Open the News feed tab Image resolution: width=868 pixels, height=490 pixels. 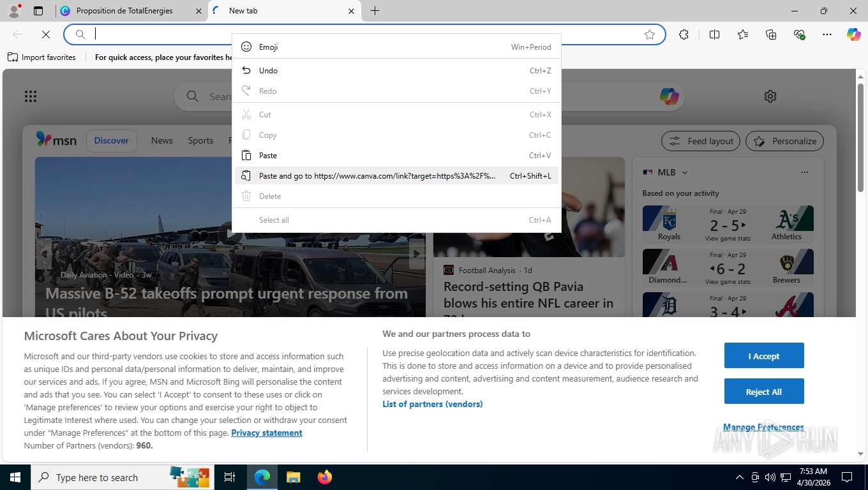tap(162, 140)
